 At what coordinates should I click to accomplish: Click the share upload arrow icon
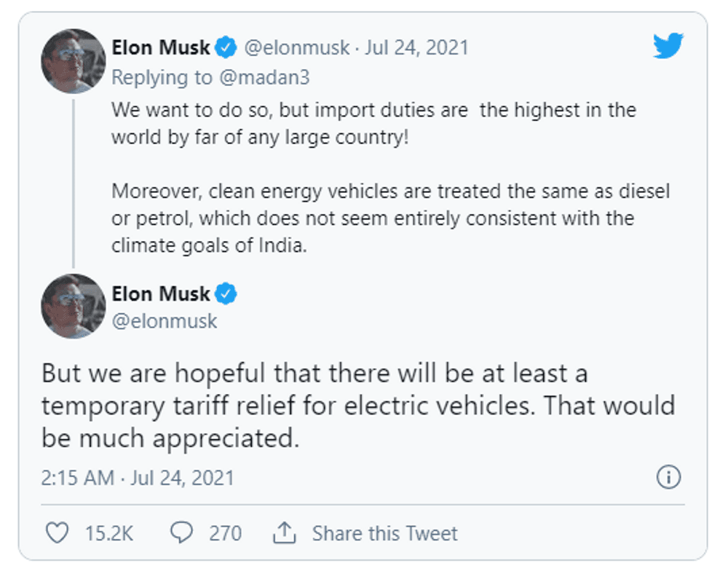[x=285, y=533]
